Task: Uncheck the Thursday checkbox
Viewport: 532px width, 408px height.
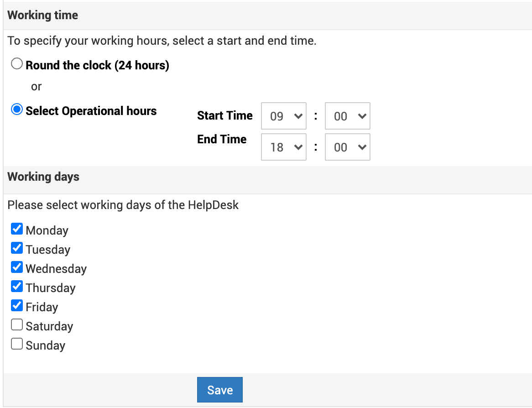Action: point(17,287)
